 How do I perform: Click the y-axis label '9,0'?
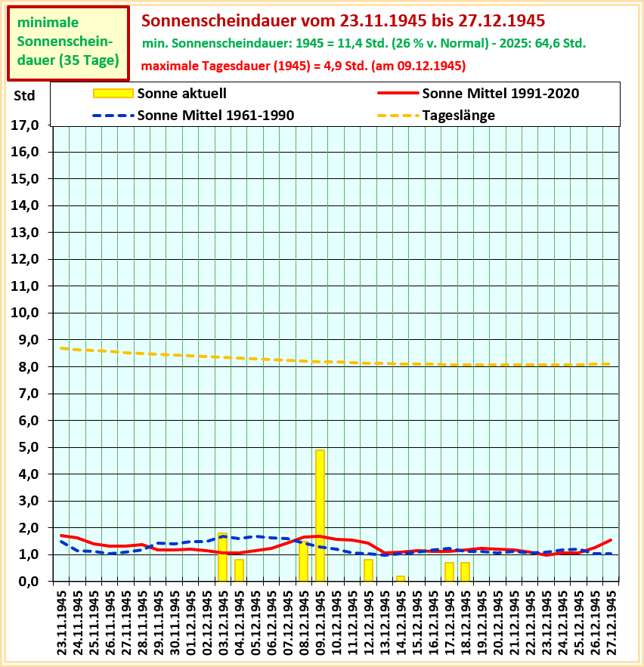[29, 339]
